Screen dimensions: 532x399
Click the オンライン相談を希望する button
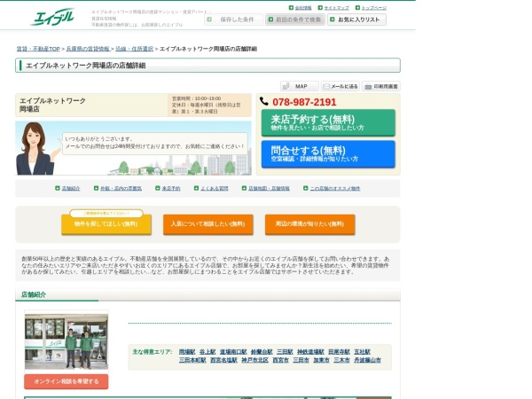coord(66,381)
